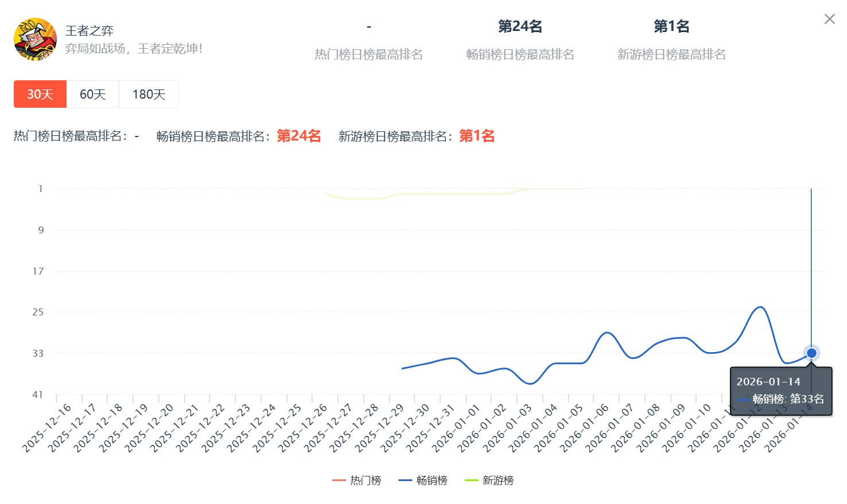Switch to the 180天 time range
Screen dimensions: 847x504
pyautogui.click(x=149, y=94)
